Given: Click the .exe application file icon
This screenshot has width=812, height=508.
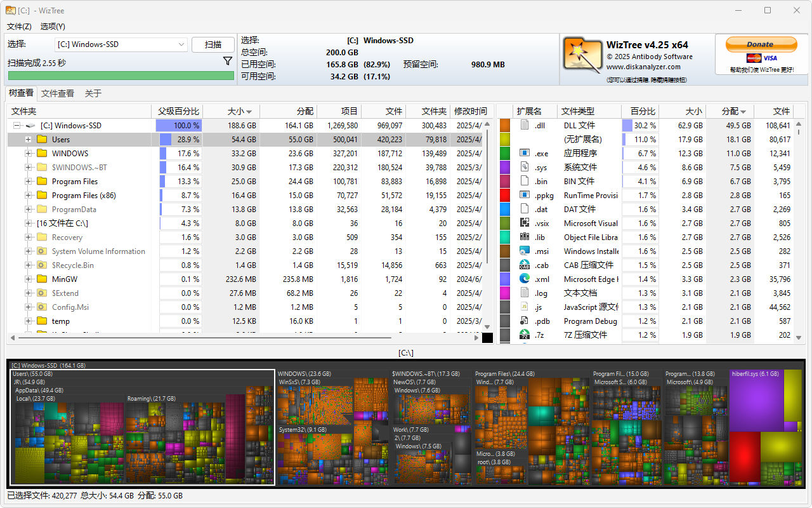Looking at the screenshot, I should tap(525, 153).
